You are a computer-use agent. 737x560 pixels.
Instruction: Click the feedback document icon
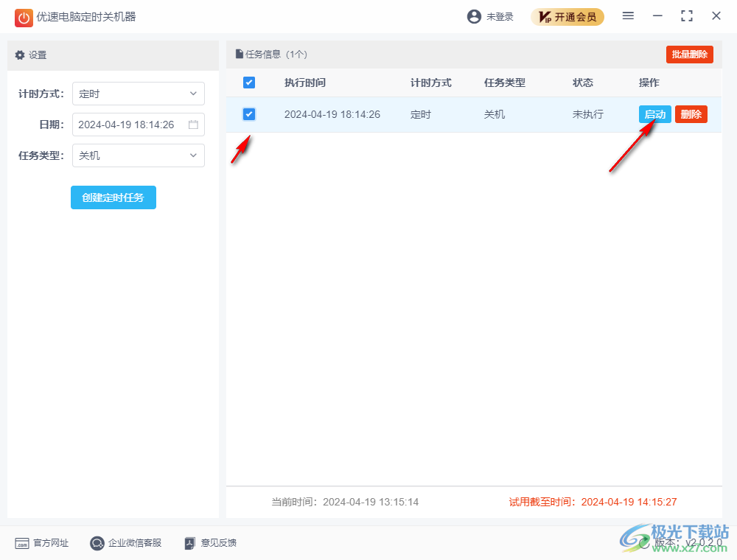point(190,543)
